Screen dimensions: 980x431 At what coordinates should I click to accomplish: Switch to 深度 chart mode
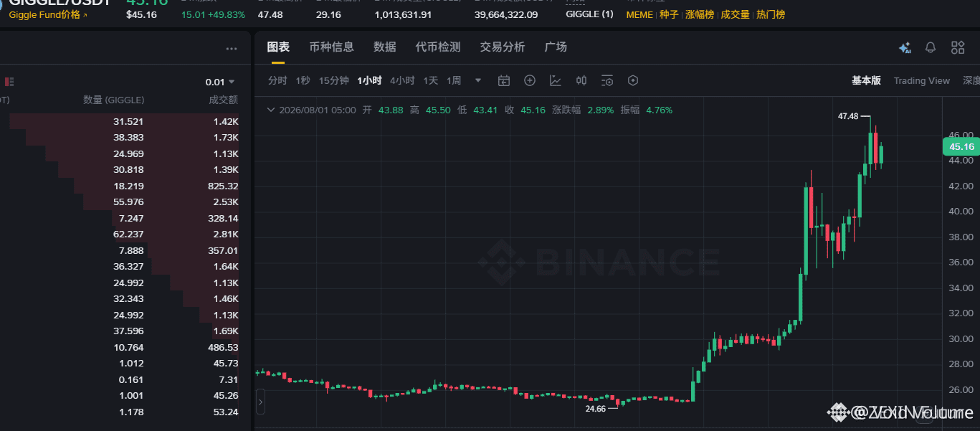click(971, 80)
